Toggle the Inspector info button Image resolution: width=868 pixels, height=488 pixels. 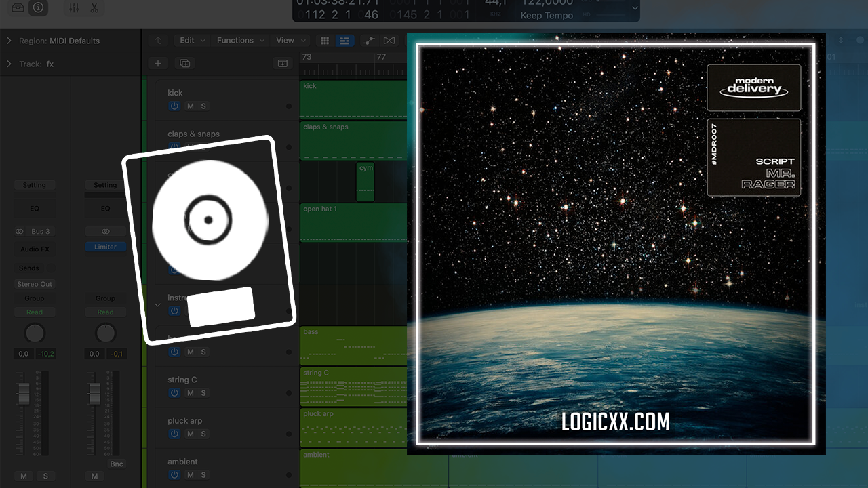pos(39,7)
